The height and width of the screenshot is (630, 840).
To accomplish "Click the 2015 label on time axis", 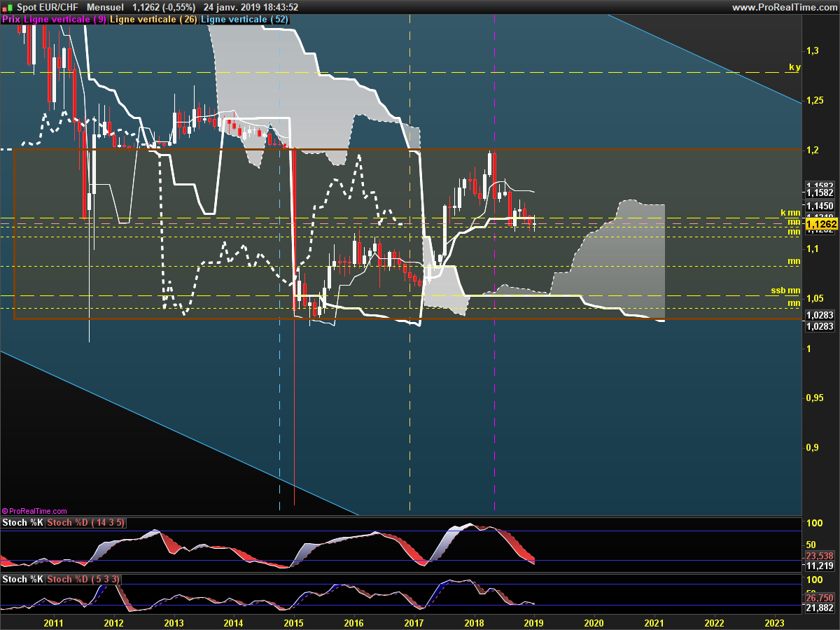I will coord(293,622).
